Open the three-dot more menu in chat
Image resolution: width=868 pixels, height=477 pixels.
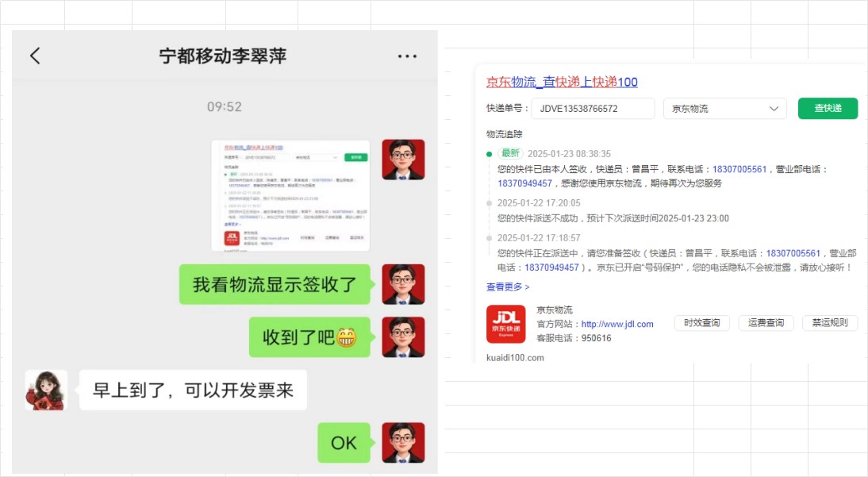click(x=407, y=56)
